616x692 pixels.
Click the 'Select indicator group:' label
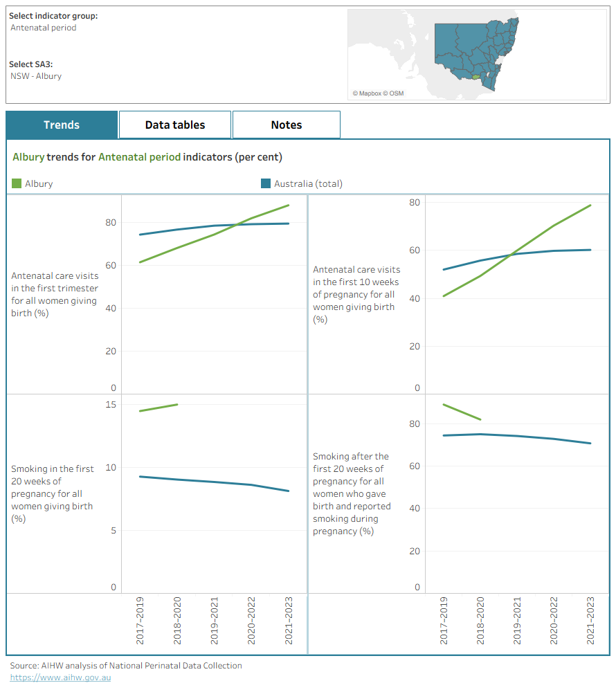(x=53, y=16)
